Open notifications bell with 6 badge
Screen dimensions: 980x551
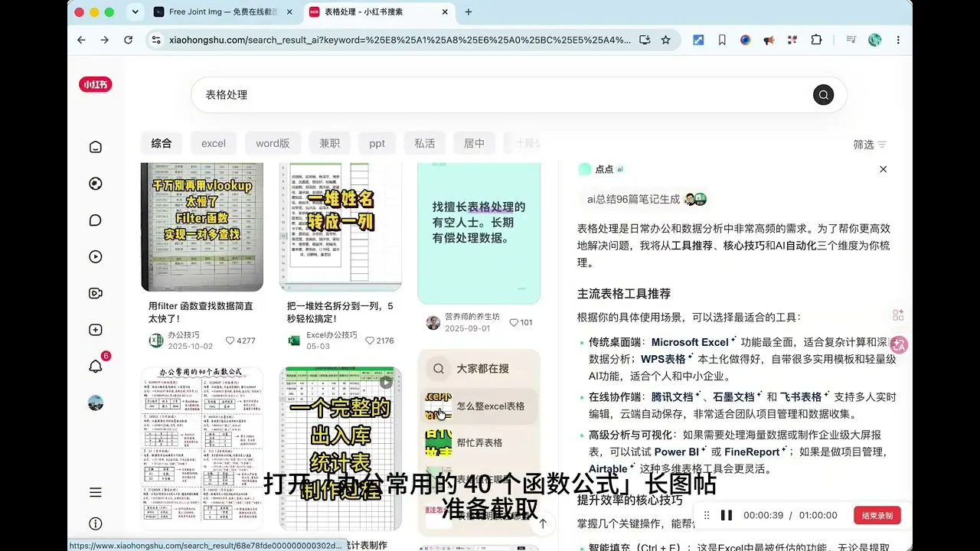[x=96, y=366]
